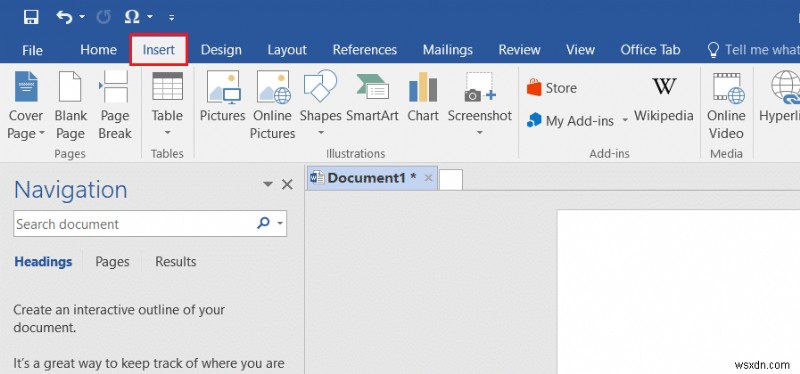
Task: Expand the My Add-ins dropdown arrow
Action: pos(625,121)
